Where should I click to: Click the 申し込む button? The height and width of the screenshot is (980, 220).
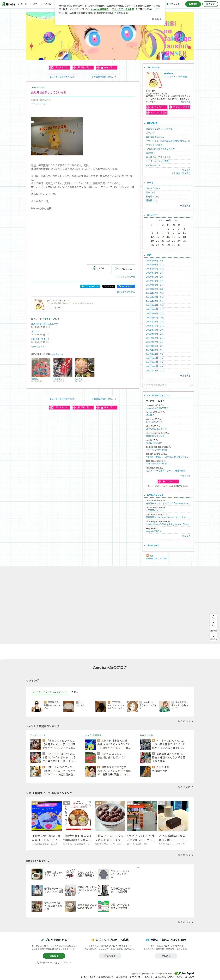166,956
